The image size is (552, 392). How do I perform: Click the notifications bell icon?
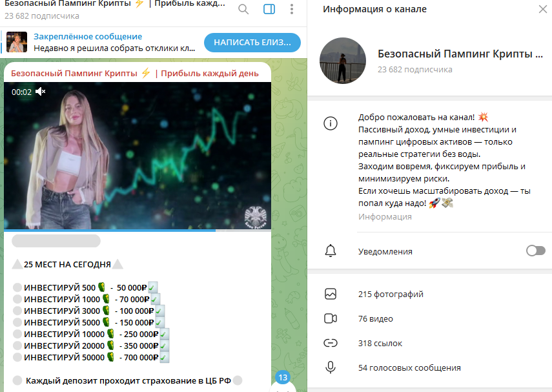coord(330,251)
